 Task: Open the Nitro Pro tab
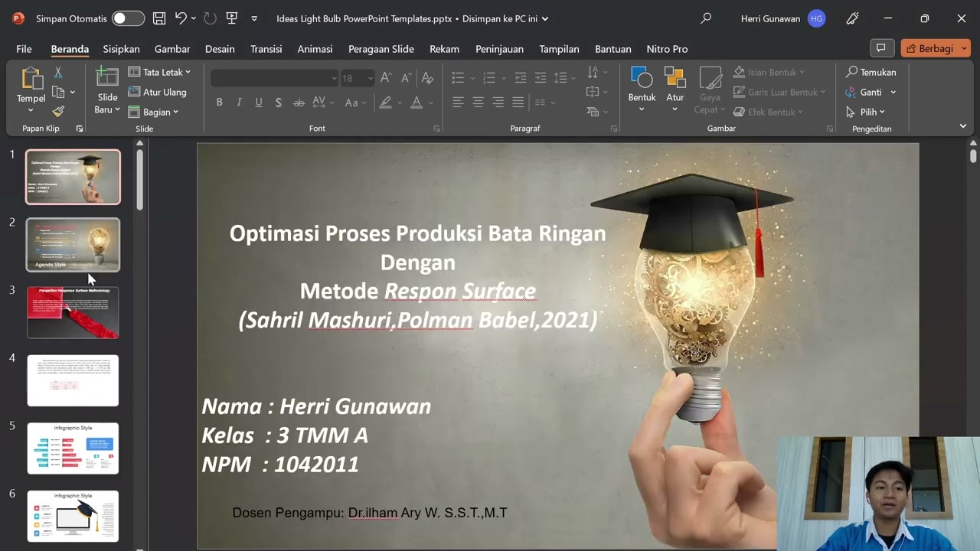[667, 49]
